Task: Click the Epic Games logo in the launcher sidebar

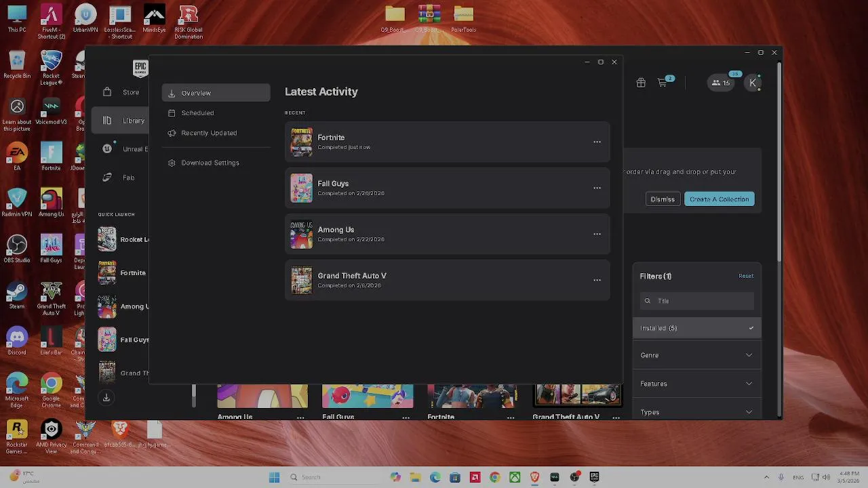Action: [140, 67]
